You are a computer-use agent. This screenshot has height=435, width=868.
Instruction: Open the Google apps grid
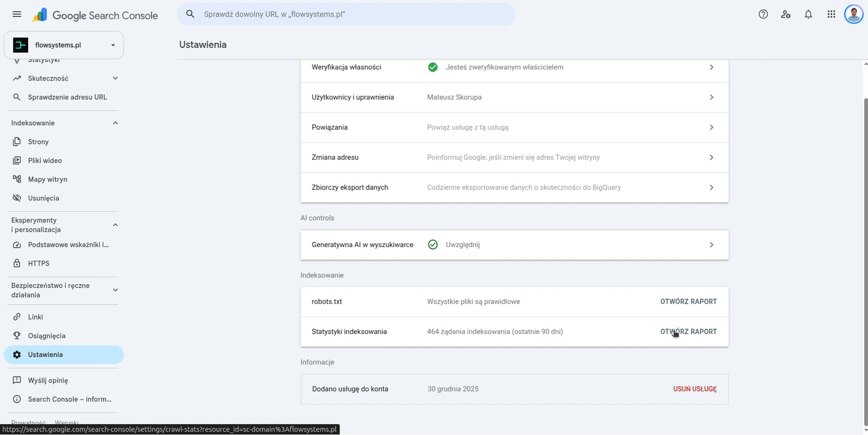click(x=831, y=14)
